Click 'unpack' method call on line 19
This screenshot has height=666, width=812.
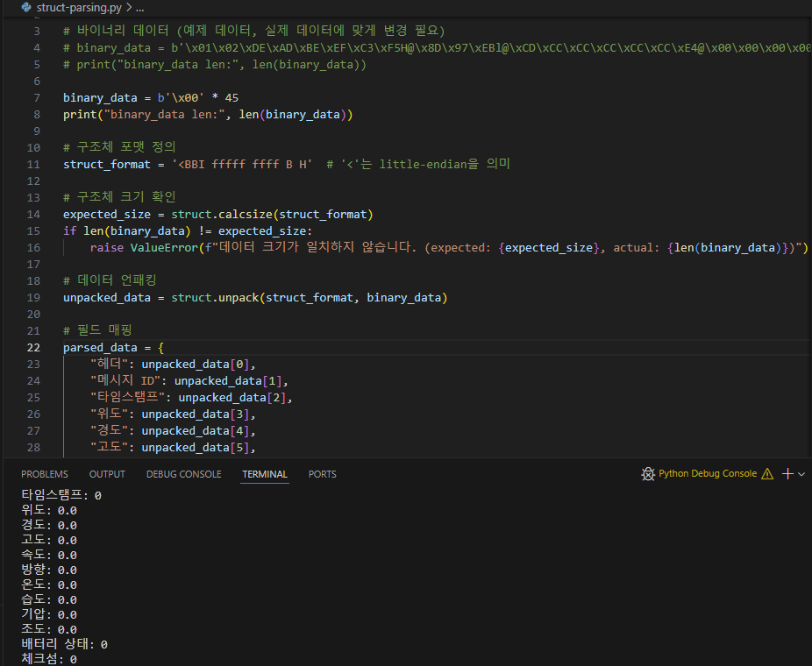pos(239,298)
